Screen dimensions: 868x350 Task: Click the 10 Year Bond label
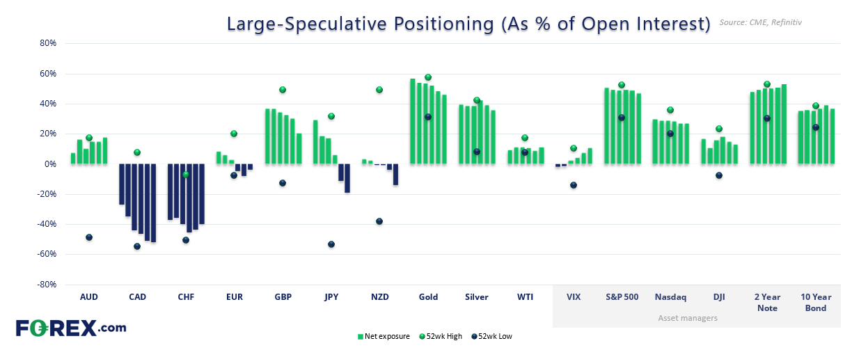tap(815, 302)
